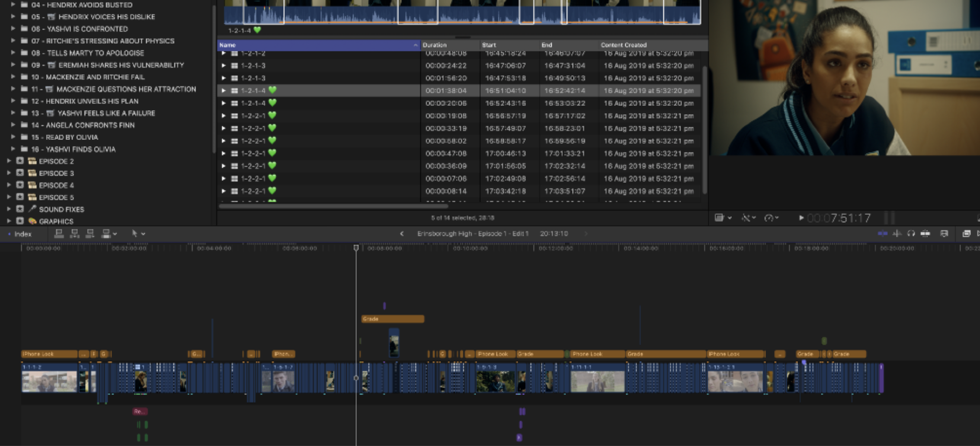Image resolution: width=980 pixels, height=446 pixels.
Task: Toggle video skimming in the timeline
Action: click(883, 234)
